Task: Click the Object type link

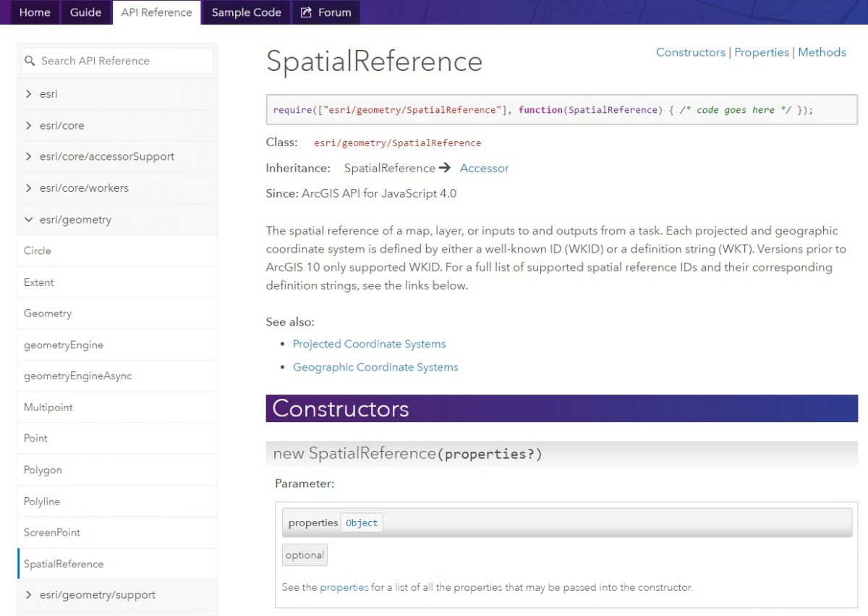Action: pos(362,523)
